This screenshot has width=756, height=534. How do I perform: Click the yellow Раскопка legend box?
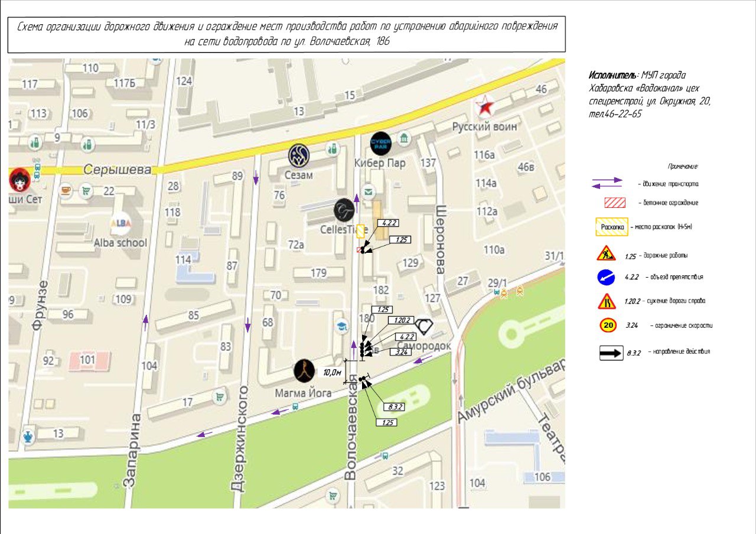pos(611,227)
